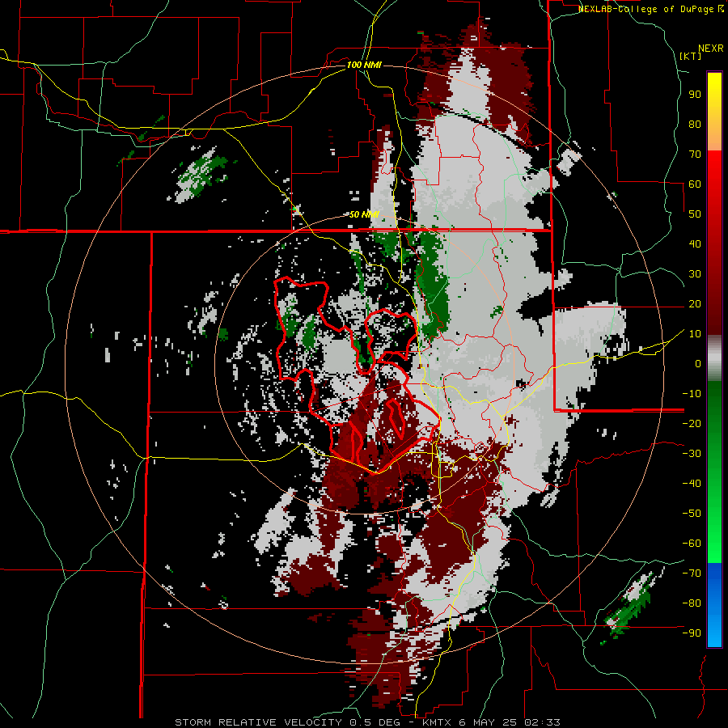
Task: Select the 90 value on velocity scale
Action: tap(695, 95)
